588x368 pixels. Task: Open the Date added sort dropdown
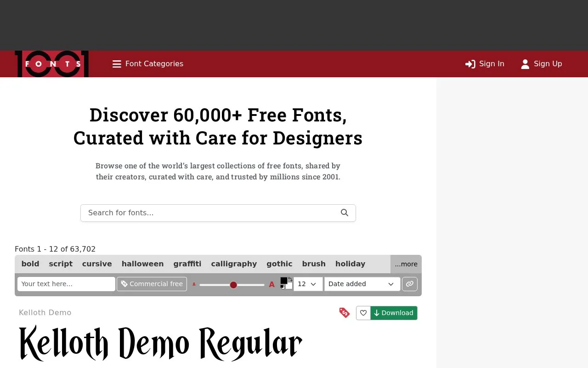[362, 284]
